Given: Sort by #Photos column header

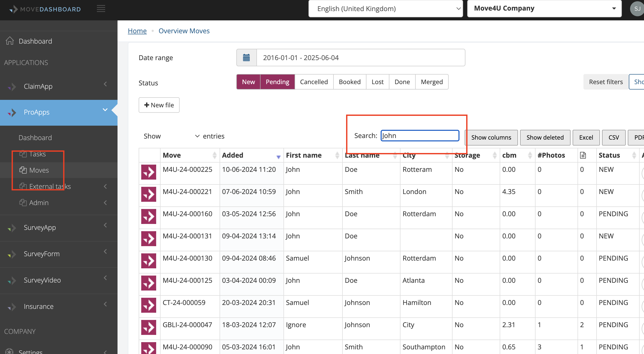Looking at the screenshot, I should coord(556,155).
